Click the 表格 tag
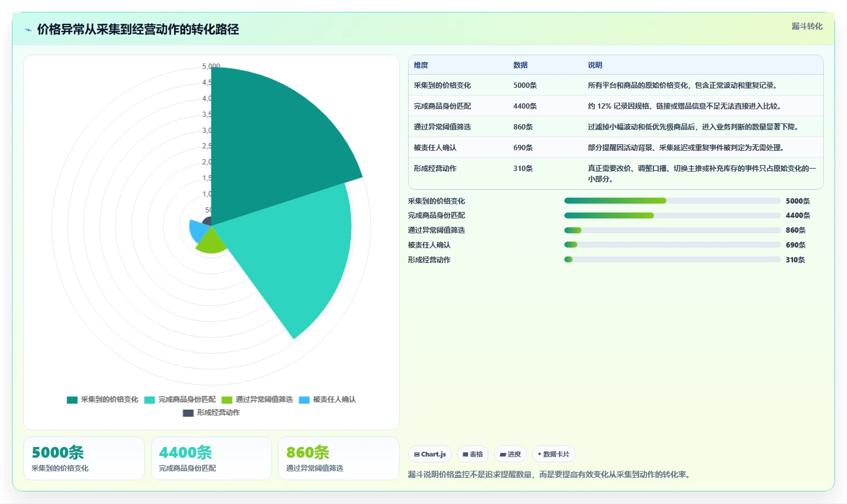Viewport: 847px width, 504px height. (x=473, y=454)
